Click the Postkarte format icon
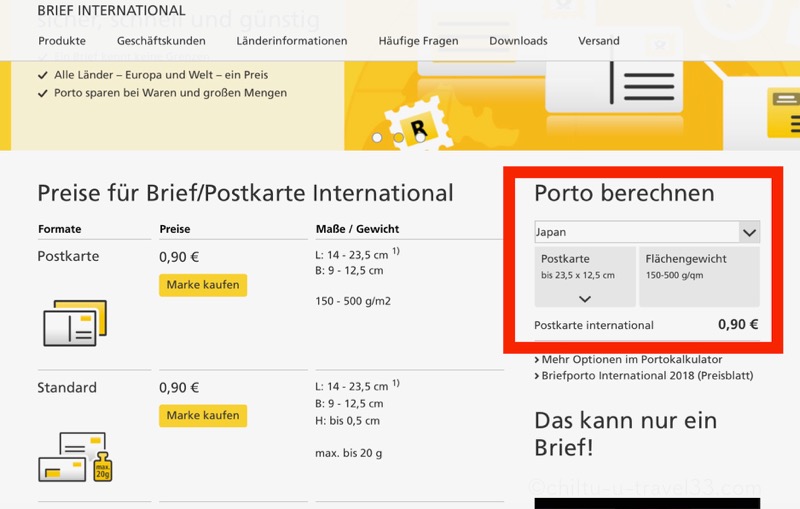Screen dimensions: 800x509 tap(75, 323)
